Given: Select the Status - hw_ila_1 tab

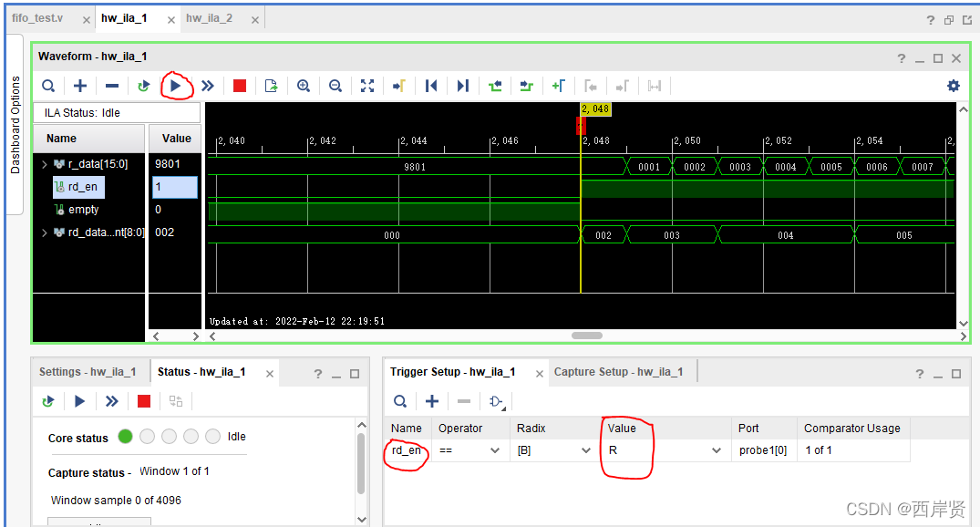Looking at the screenshot, I should click(x=201, y=372).
